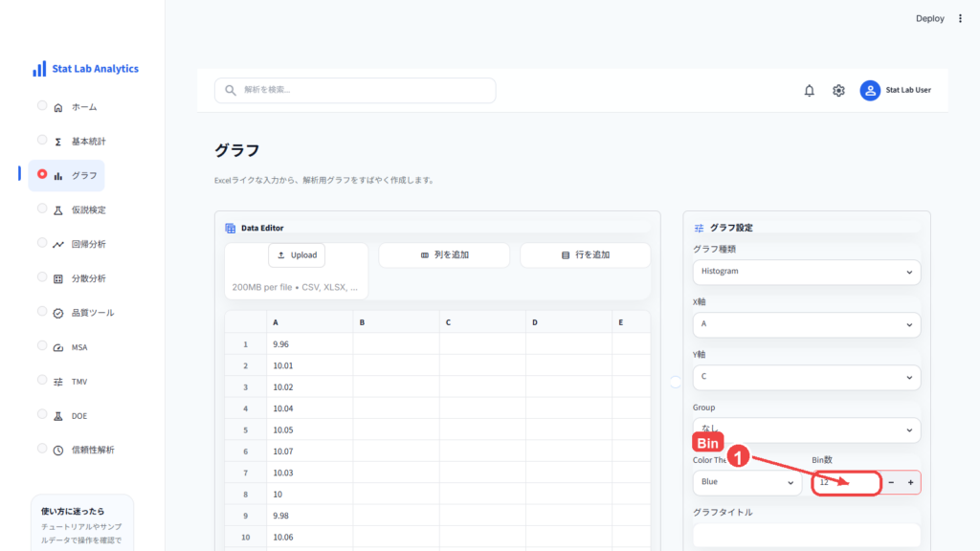Select the 仮説検定 radio button
The image size is (980, 551).
[42, 209]
